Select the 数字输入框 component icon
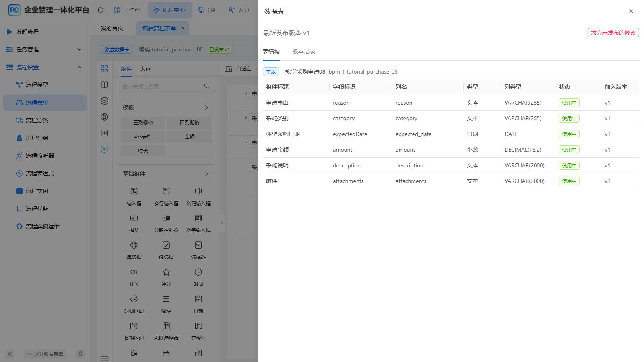This screenshot has width=644, height=362. tap(198, 218)
